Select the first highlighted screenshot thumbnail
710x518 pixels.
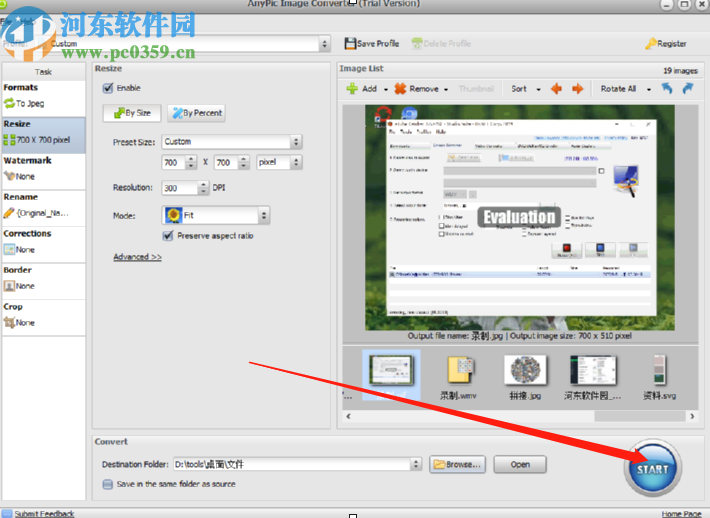(x=391, y=375)
